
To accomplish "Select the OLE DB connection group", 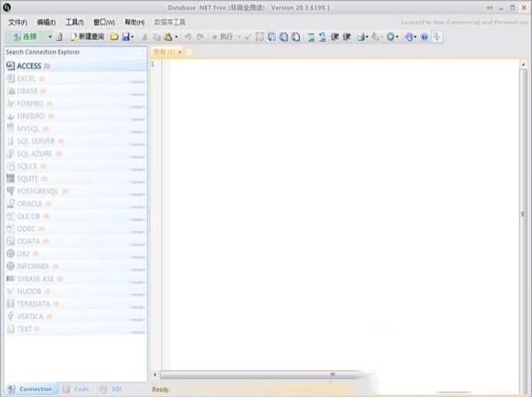I will tap(76, 216).
